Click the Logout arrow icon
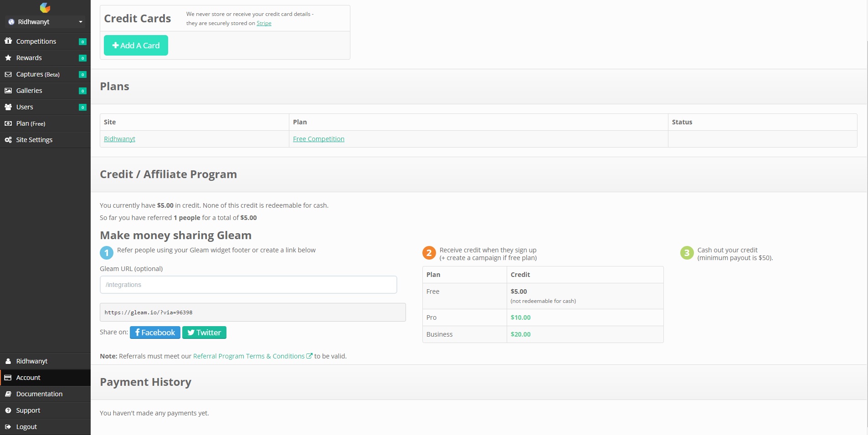 [x=8, y=427]
